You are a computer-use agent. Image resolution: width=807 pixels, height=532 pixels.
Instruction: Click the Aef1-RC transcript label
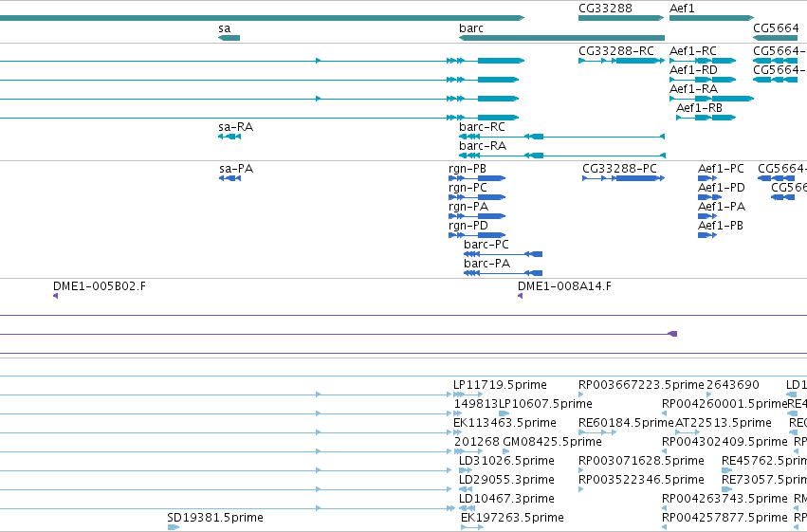(x=693, y=51)
